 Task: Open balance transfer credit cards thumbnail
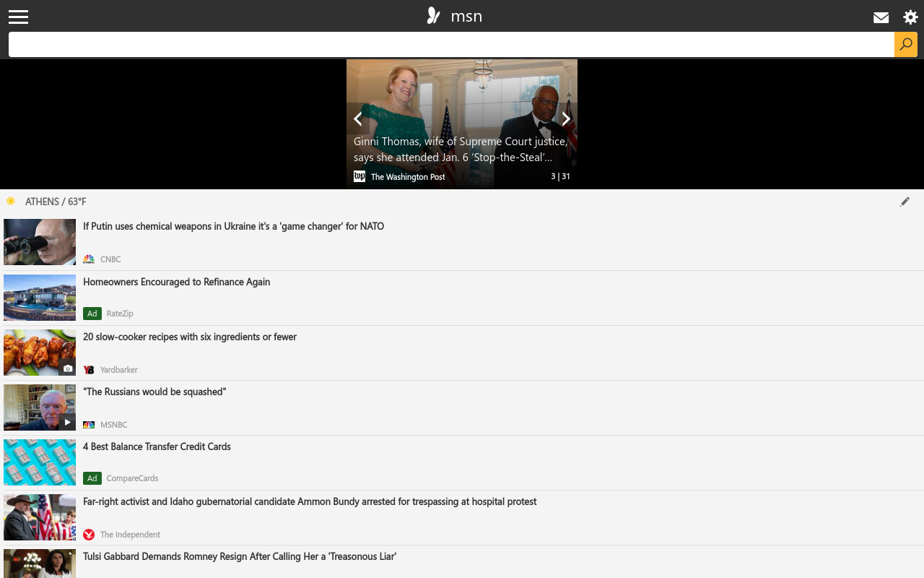coord(40,462)
